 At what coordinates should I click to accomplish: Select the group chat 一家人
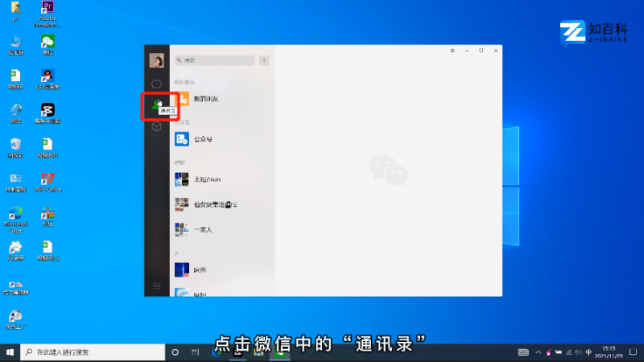[222, 229]
